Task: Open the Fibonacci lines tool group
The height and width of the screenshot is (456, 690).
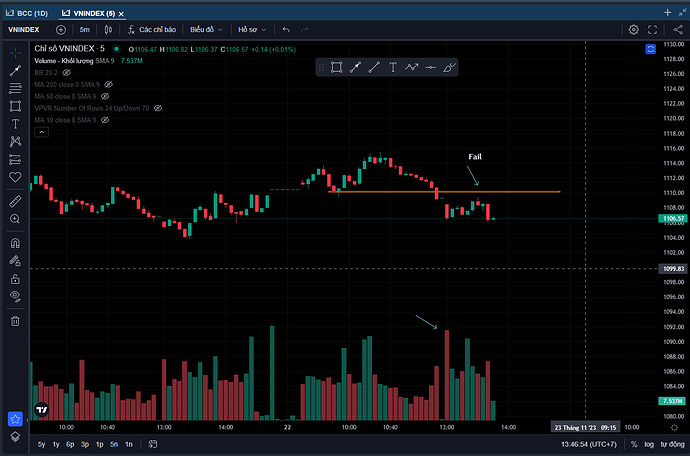Action: [15, 88]
